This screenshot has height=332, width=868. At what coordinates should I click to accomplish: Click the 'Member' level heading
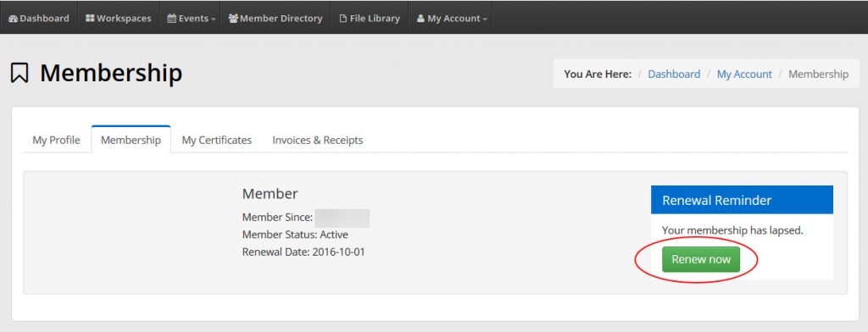pyautogui.click(x=270, y=194)
